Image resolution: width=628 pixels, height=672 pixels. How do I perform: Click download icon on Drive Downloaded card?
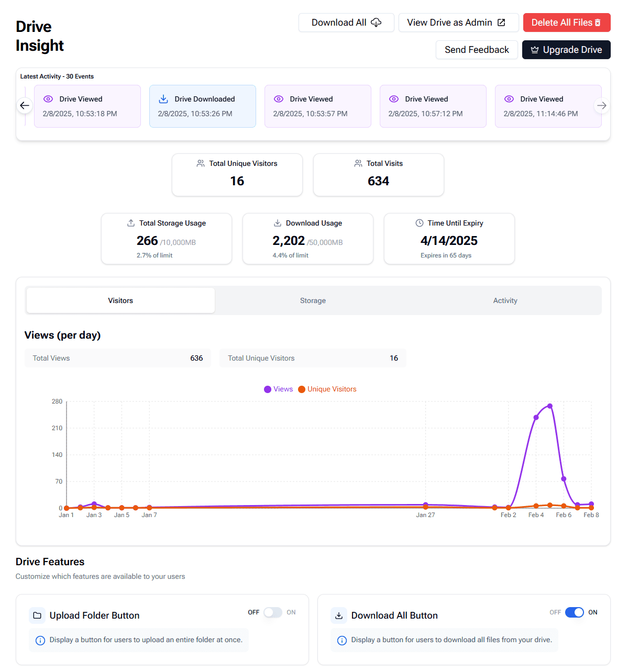pos(163,99)
